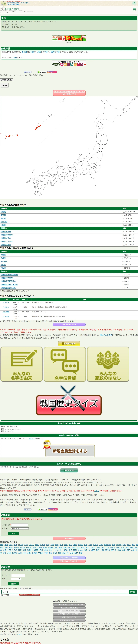Open the 沖縄県国頭郡大宜味村 link
138x644 pixels.
click(x=9, y=275)
